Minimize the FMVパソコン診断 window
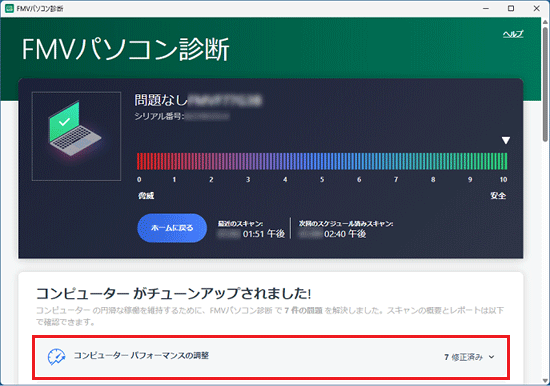550x386 pixels. (486, 8)
